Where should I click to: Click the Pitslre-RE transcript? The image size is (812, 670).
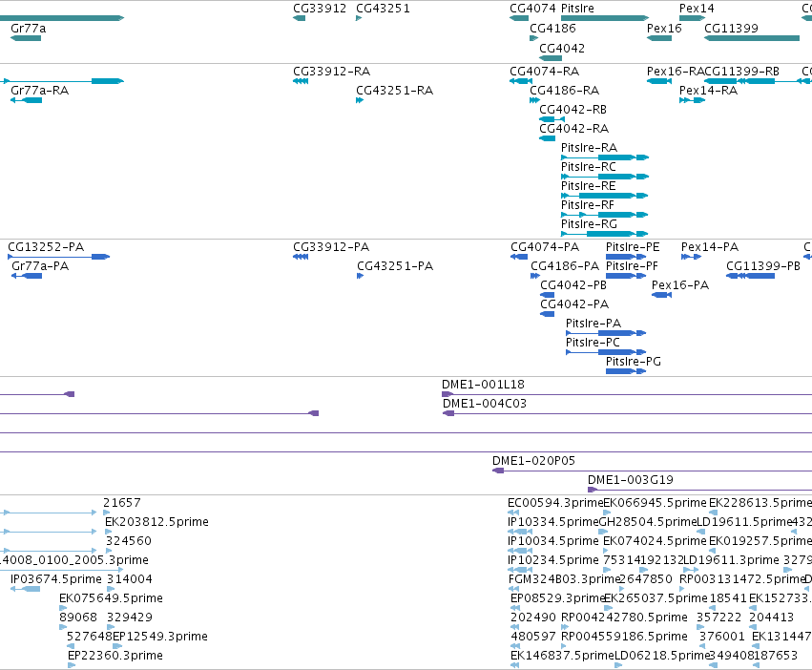(605, 196)
